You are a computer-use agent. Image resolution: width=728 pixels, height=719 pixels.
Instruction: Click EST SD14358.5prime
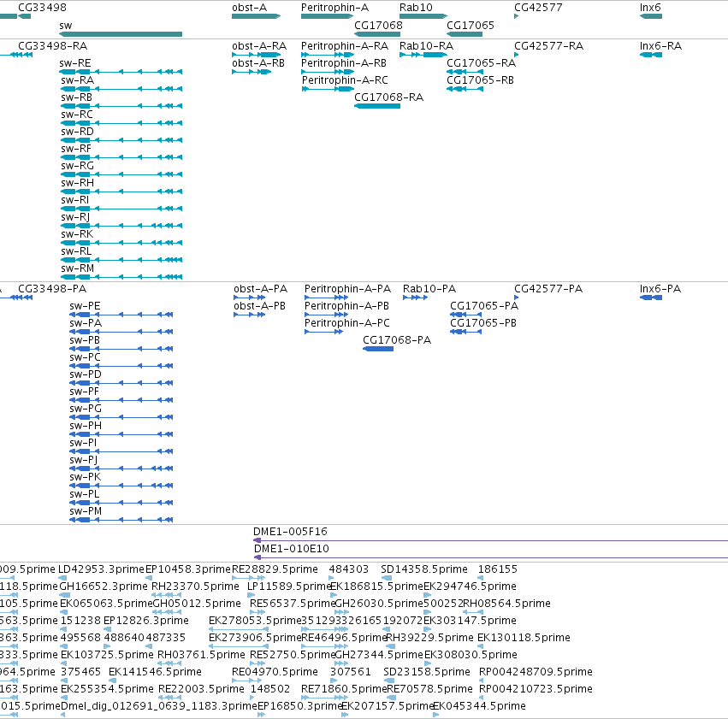pyautogui.click(x=387, y=578)
